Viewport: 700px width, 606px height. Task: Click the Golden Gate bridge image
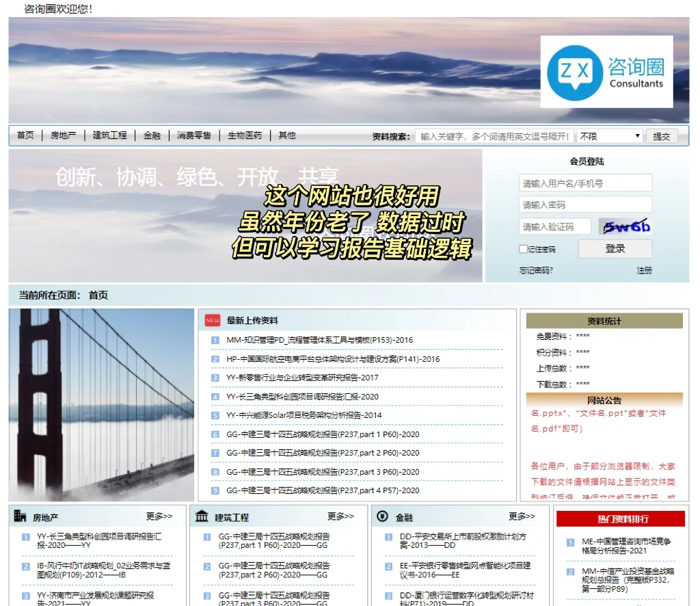point(101,405)
